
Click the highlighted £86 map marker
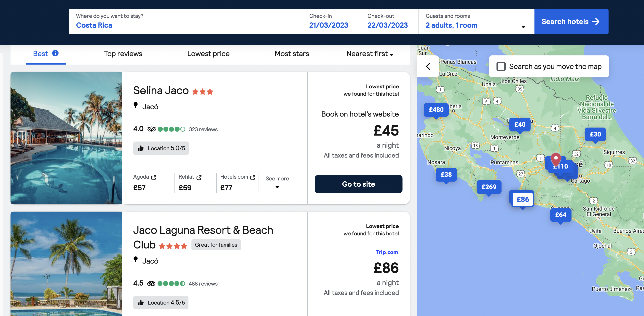(523, 199)
